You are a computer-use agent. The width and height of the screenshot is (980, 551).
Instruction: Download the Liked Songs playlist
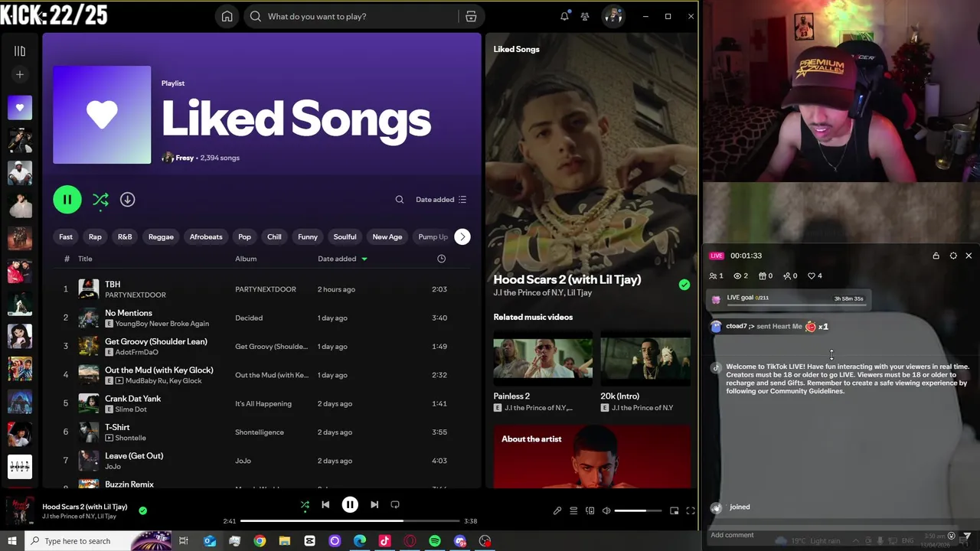coord(127,200)
